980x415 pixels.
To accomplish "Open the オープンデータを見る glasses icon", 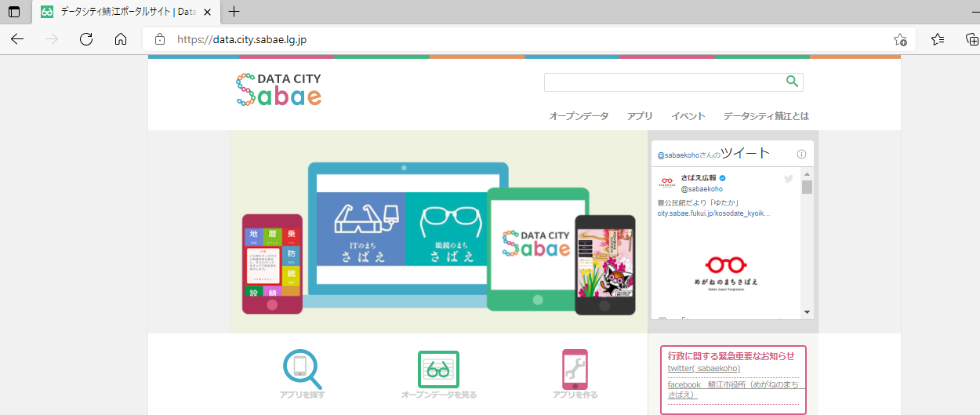I will click(x=438, y=369).
